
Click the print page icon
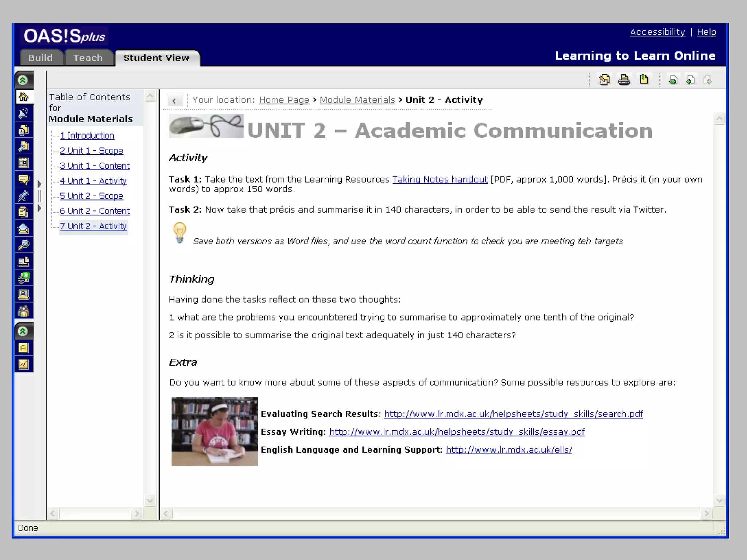pyautogui.click(x=624, y=79)
